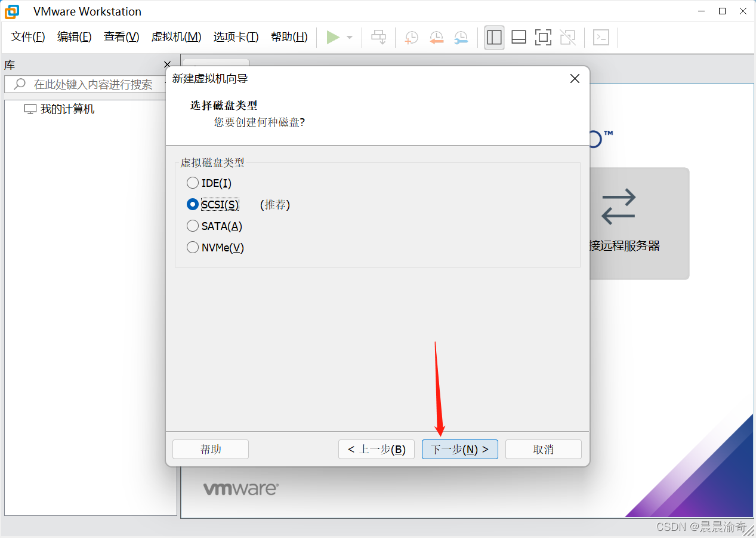Proceed with 下一步(N) button
This screenshot has width=756, height=538.
click(460, 449)
